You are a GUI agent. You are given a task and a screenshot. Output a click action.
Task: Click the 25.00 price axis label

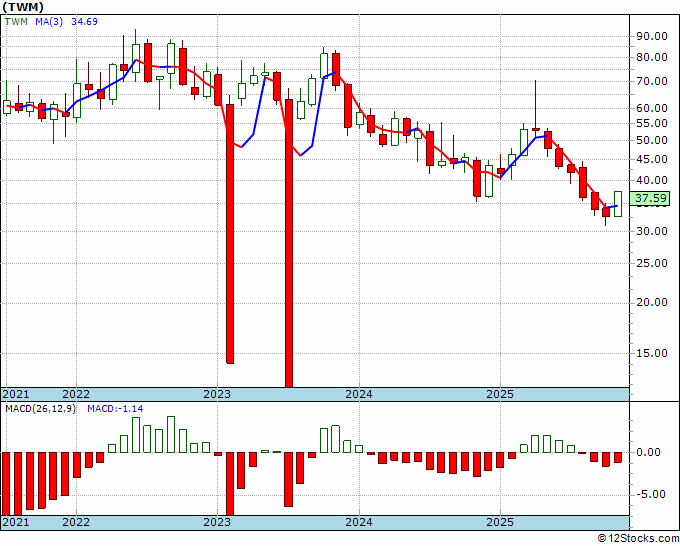(x=652, y=263)
